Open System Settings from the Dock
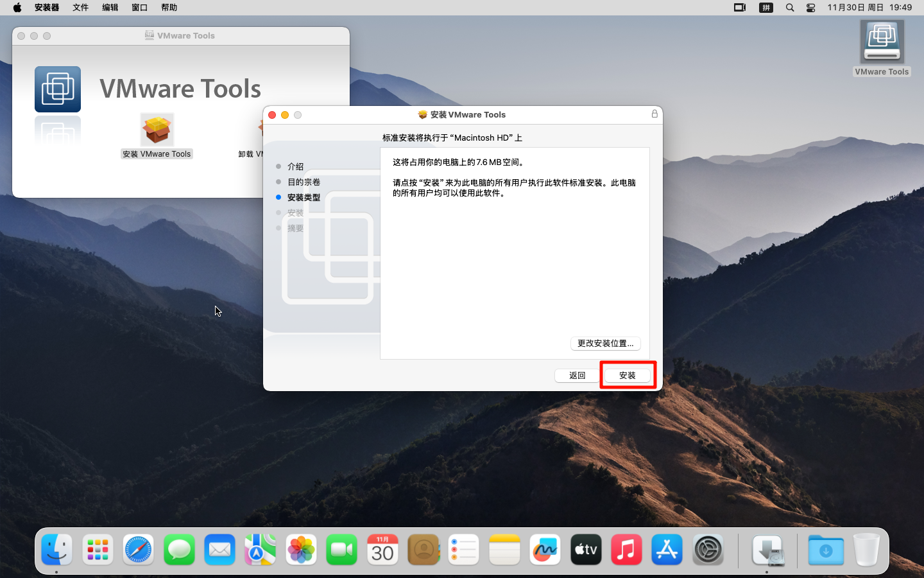Viewport: 924px width, 578px height. tap(708, 550)
